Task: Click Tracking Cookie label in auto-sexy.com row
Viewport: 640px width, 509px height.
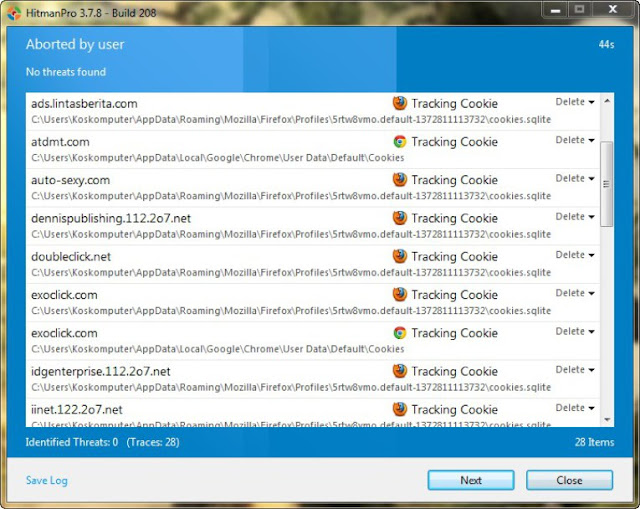Action: click(454, 180)
